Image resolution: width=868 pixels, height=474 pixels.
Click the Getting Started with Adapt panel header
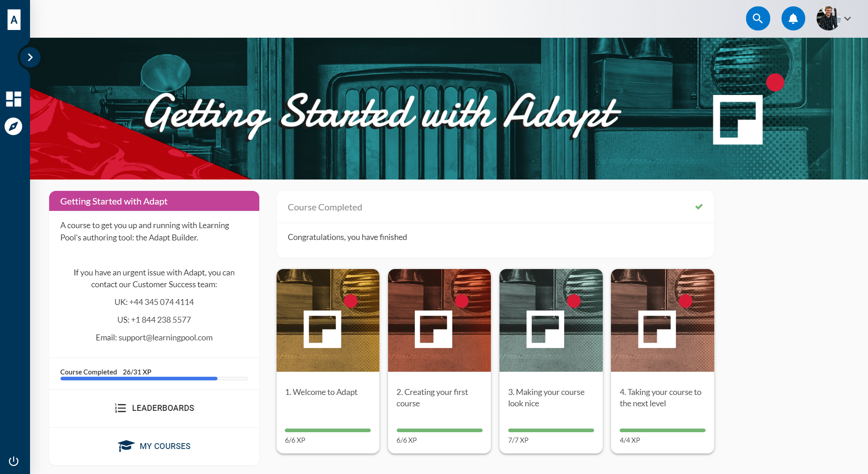click(154, 201)
